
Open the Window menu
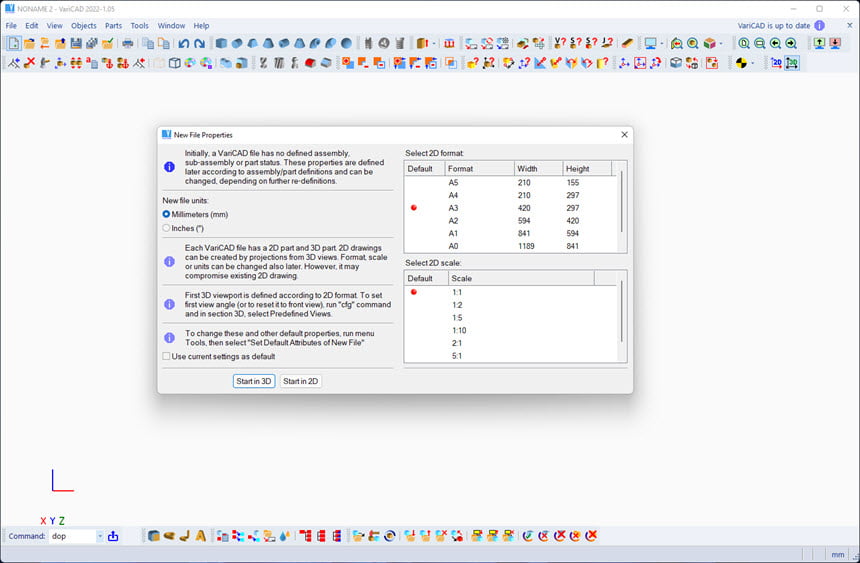171,25
